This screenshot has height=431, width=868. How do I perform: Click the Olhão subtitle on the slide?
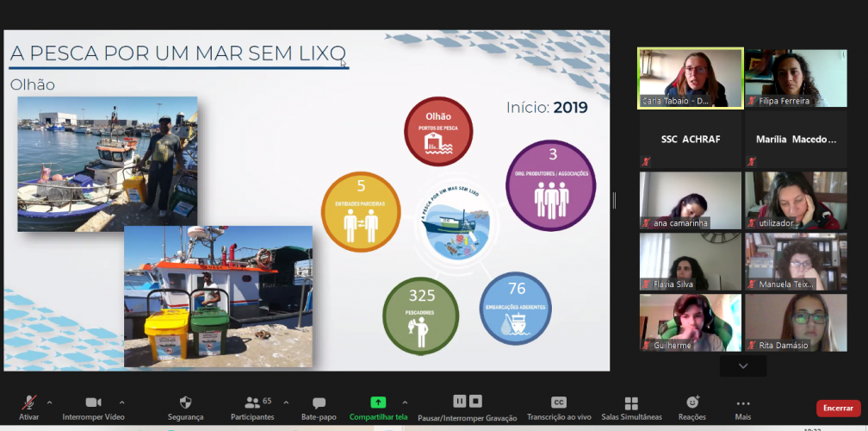coord(33,84)
